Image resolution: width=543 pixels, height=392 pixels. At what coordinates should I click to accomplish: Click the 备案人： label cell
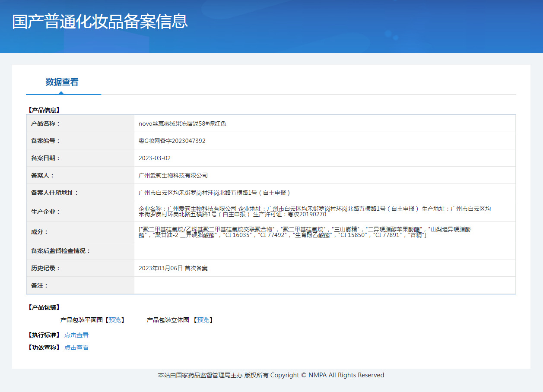(80, 175)
